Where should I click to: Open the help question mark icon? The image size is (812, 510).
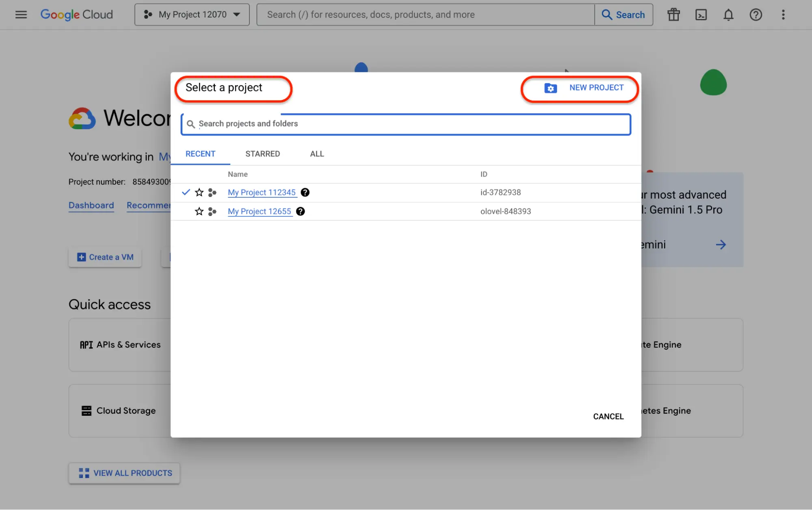756,15
